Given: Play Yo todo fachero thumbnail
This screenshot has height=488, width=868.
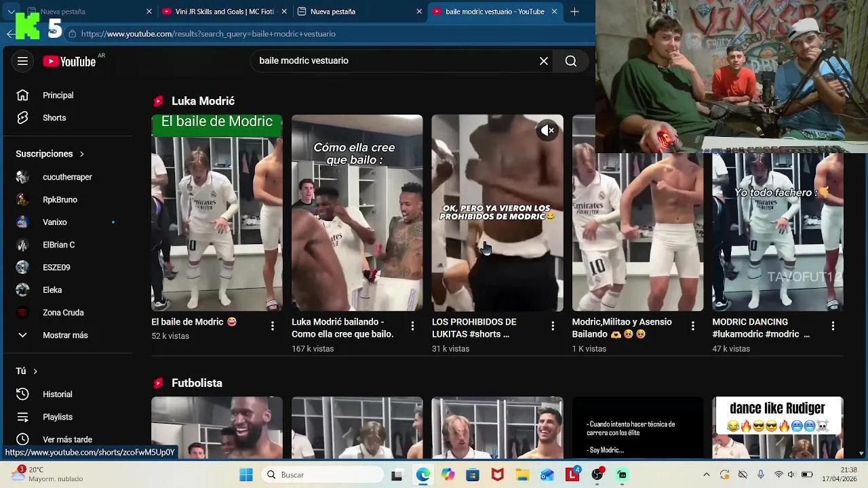Looking at the screenshot, I should tap(778, 232).
